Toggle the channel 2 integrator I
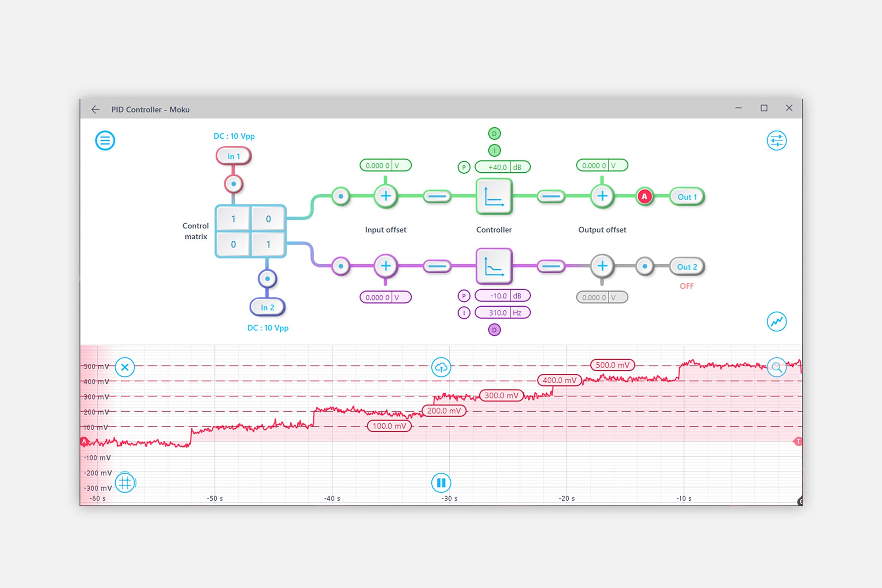The image size is (882, 588). (464, 313)
